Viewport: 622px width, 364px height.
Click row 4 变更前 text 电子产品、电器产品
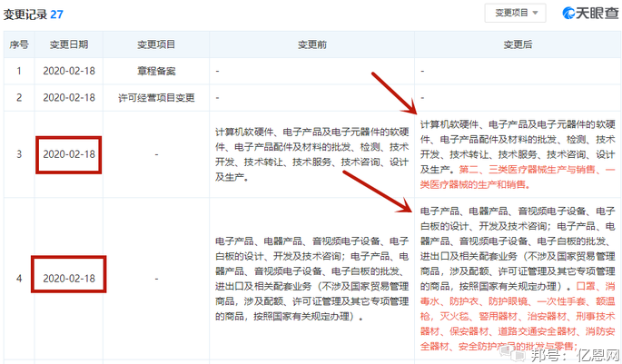(x=259, y=241)
